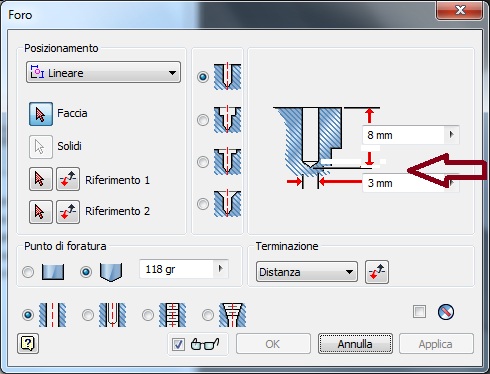Click the clearance hole image
This screenshot has height=374, width=490.
pyautogui.click(x=112, y=315)
